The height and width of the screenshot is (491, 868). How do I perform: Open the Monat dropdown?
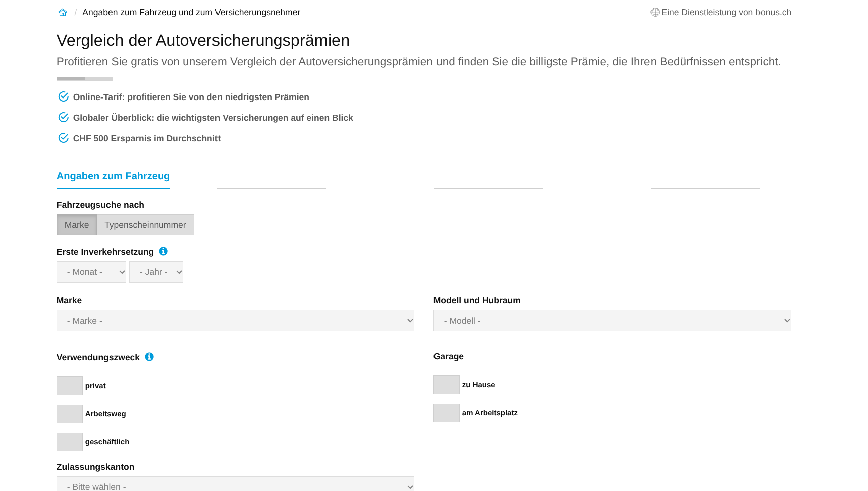(x=91, y=272)
